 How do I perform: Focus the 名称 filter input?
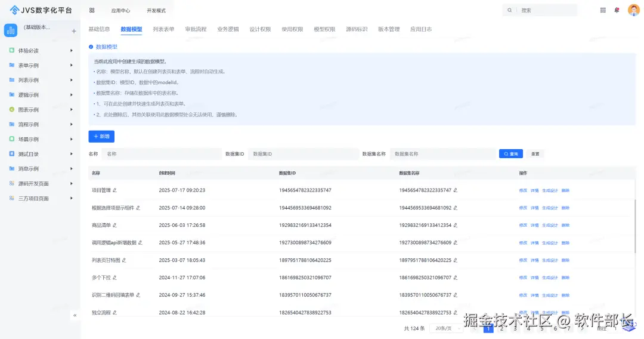pos(162,153)
